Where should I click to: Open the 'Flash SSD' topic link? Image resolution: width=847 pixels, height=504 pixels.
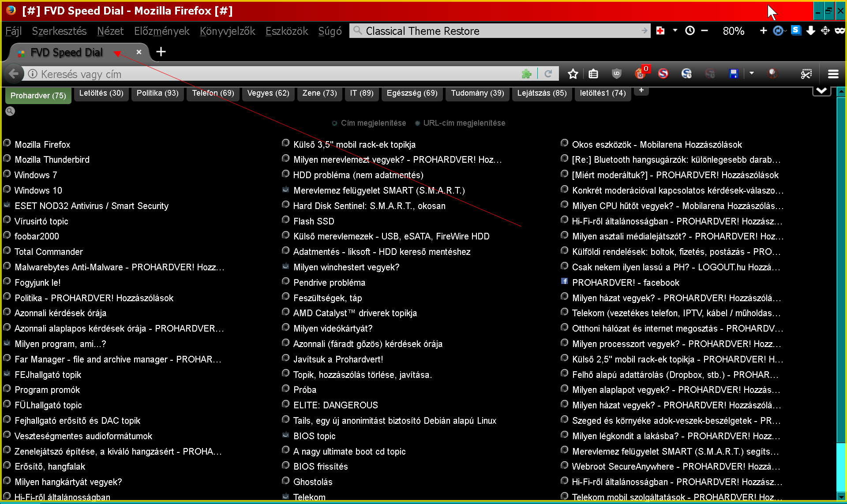(x=314, y=221)
